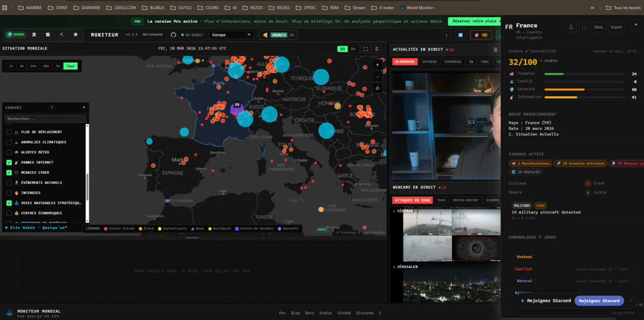Click the shield icon of Menaces Cyber

17,173
